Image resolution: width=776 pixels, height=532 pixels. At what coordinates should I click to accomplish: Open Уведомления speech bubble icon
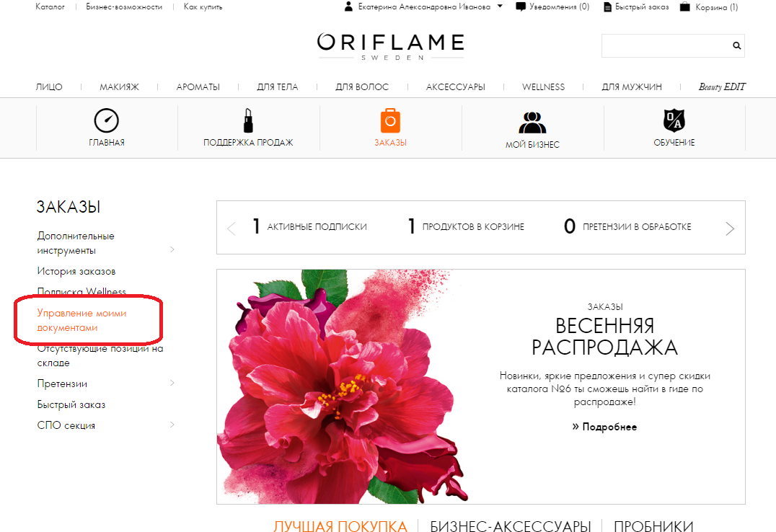tap(521, 7)
